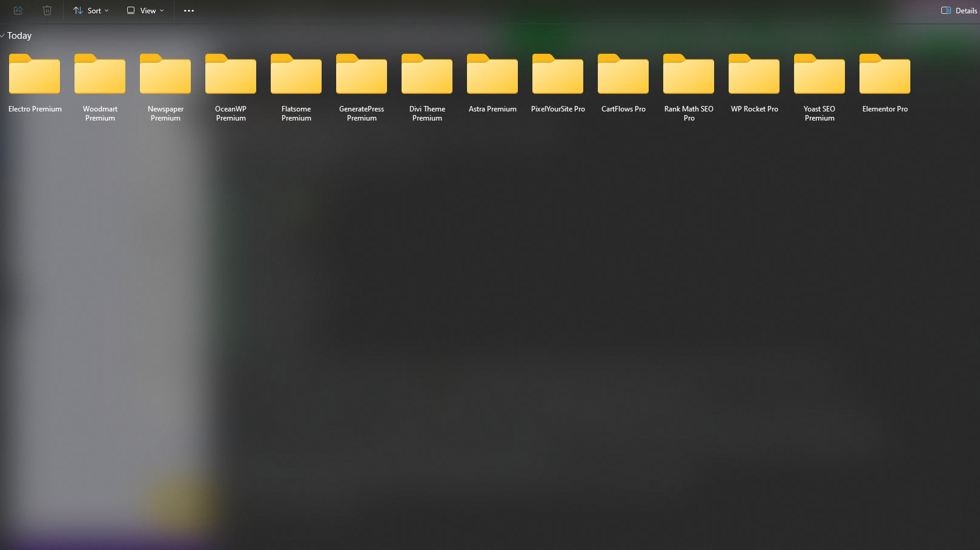Select the WP Rocket Pro folder icon
This screenshot has height=550, width=980.
754,74
